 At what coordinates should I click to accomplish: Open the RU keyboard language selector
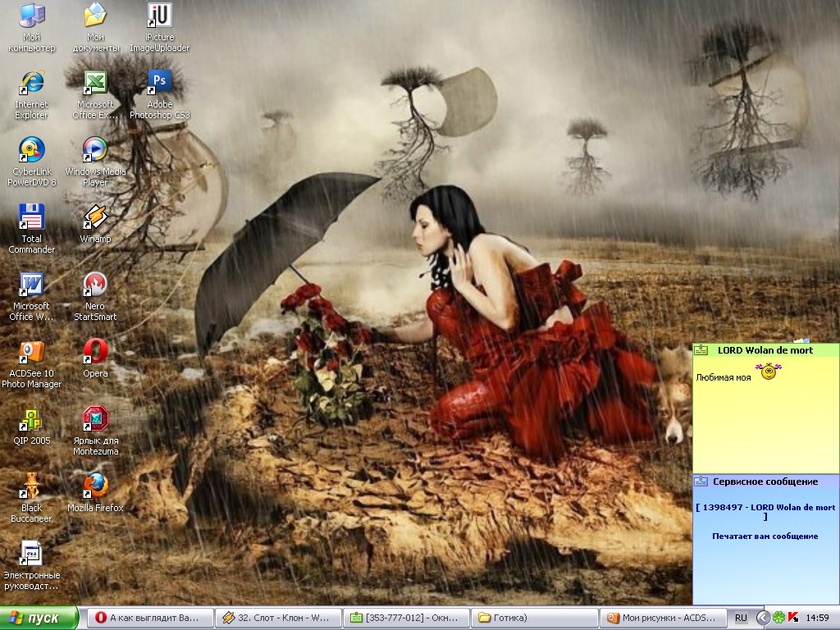tap(741, 618)
